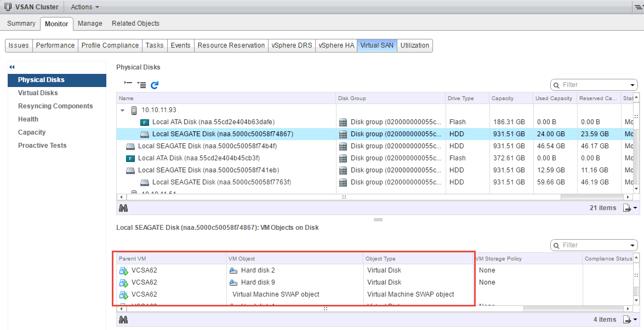Click HDD icon for disk naa.5000c50058f74b4f

click(130, 146)
